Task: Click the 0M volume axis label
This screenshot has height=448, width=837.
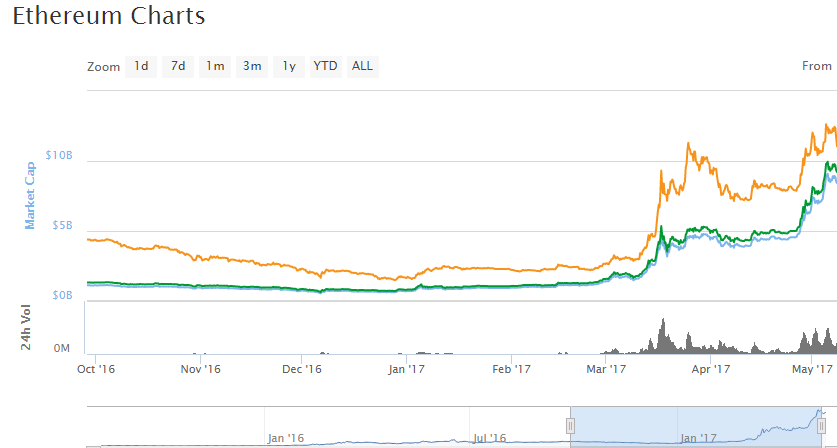Action: [61, 349]
